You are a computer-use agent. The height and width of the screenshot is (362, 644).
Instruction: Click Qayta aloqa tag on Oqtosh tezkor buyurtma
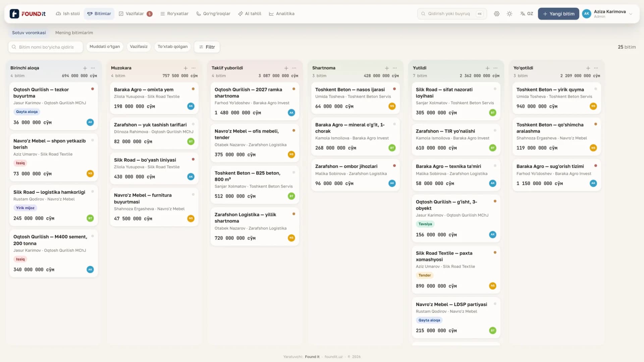27,112
